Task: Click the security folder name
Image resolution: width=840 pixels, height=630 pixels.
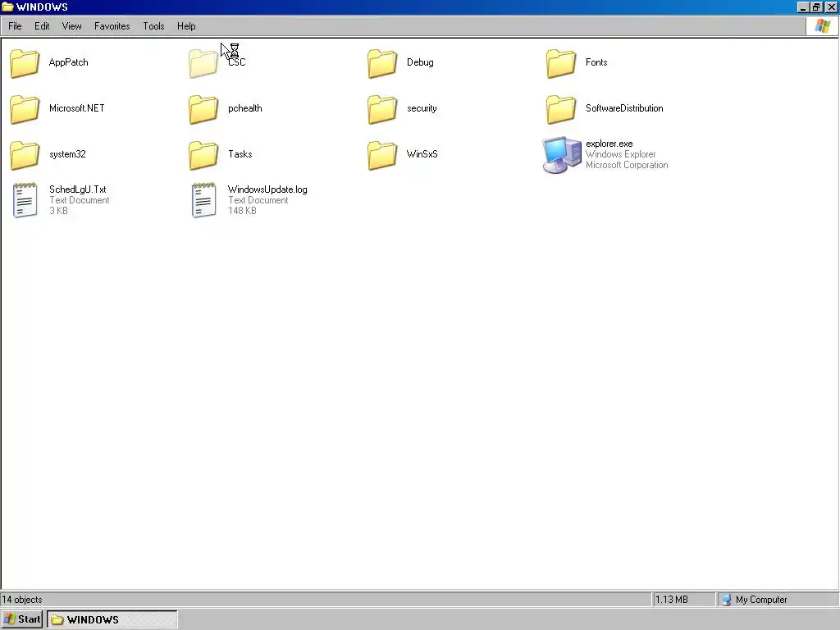Action: 422,108
